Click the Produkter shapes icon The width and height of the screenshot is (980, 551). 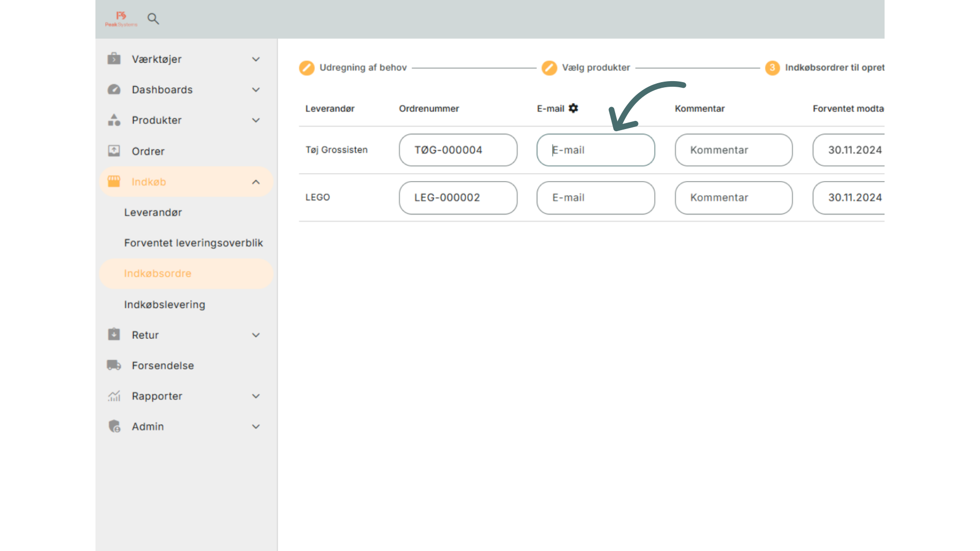pos(114,120)
